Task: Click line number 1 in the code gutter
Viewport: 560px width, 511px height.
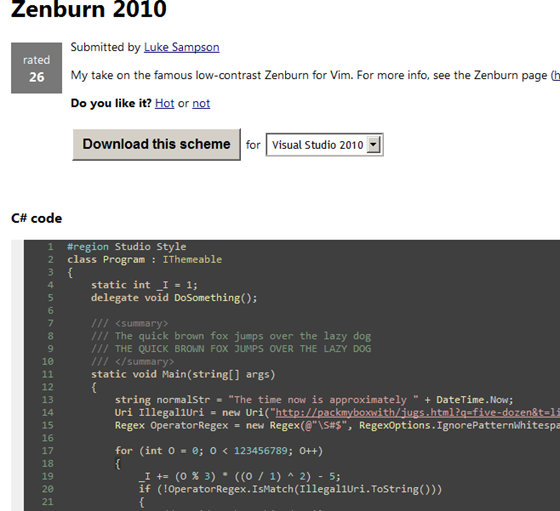Action: tap(50, 247)
